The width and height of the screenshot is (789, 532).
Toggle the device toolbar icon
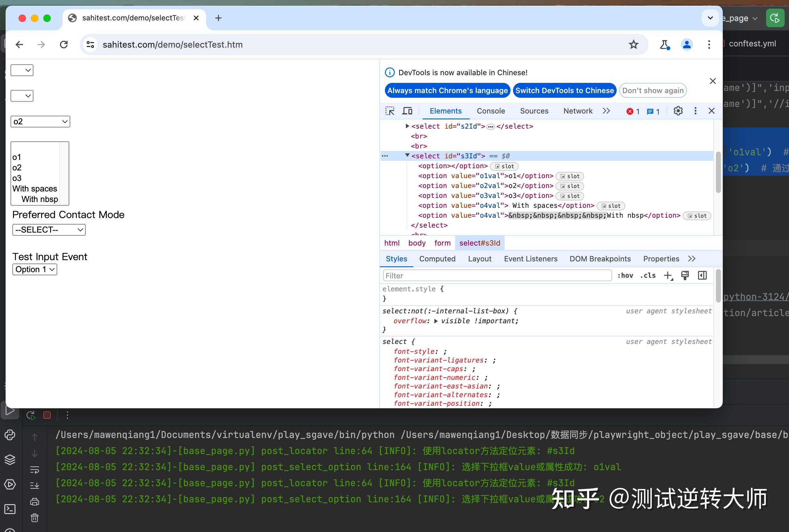407,111
